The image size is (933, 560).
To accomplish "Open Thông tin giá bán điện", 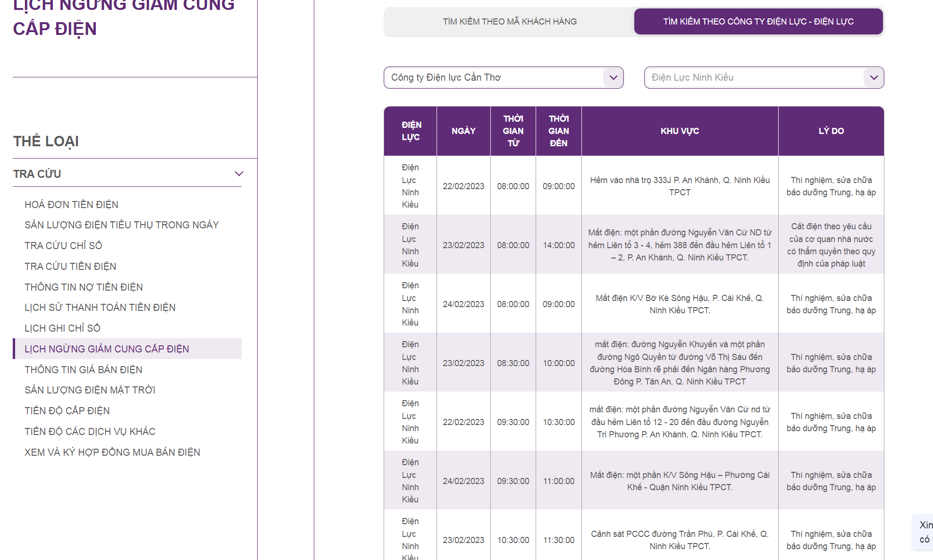I will [x=84, y=370].
